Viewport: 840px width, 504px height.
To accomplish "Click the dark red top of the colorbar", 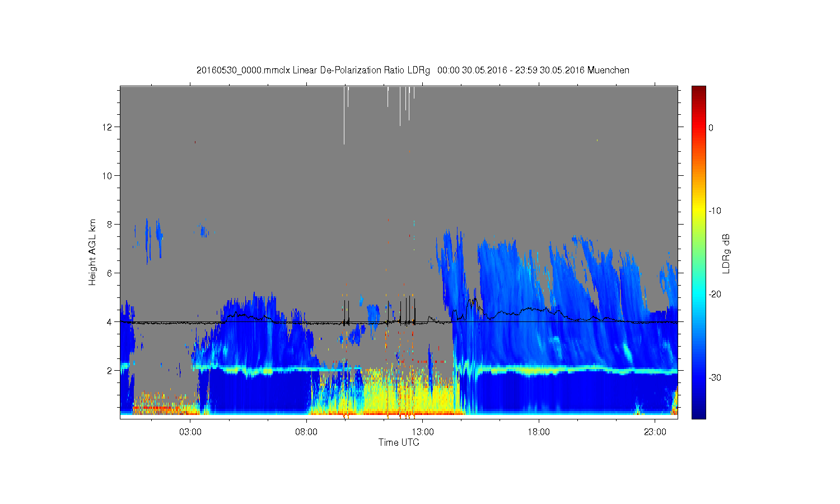I will click(x=698, y=90).
